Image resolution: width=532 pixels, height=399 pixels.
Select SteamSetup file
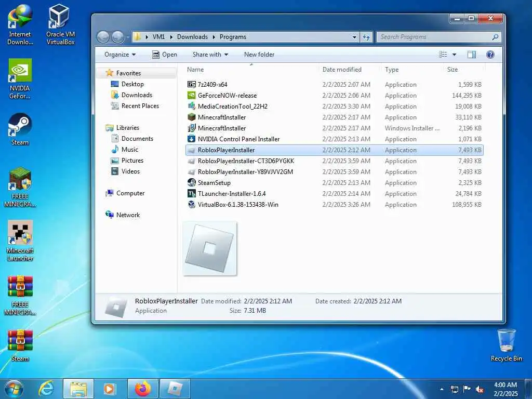pos(334,182)
